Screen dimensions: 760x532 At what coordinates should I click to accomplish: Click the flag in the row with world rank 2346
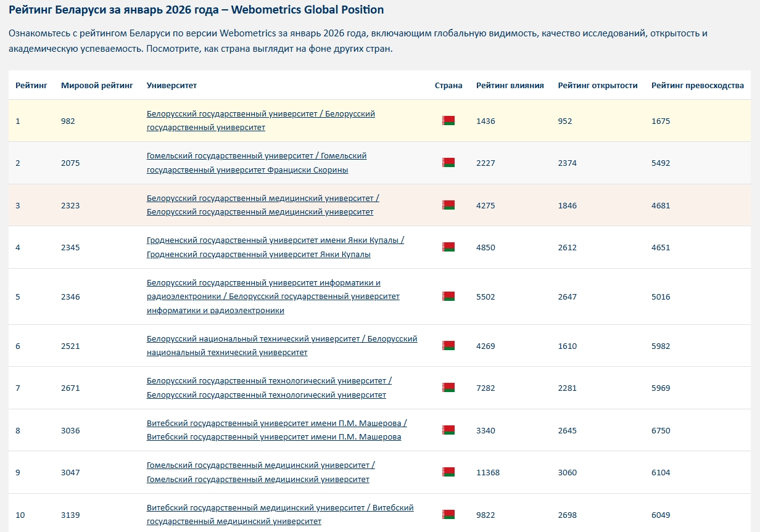(x=448, y=297)
